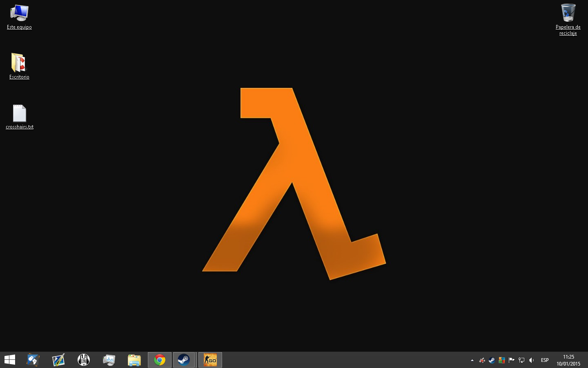588x368 pixels.
Task: Click the 'Papelera de reciclaje' label
Action: point(568,30)
